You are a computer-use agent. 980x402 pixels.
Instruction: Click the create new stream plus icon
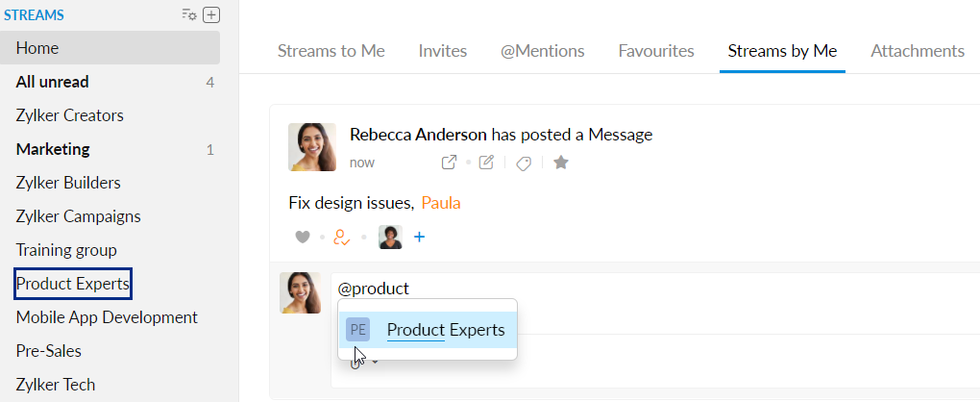pos(211,14)
